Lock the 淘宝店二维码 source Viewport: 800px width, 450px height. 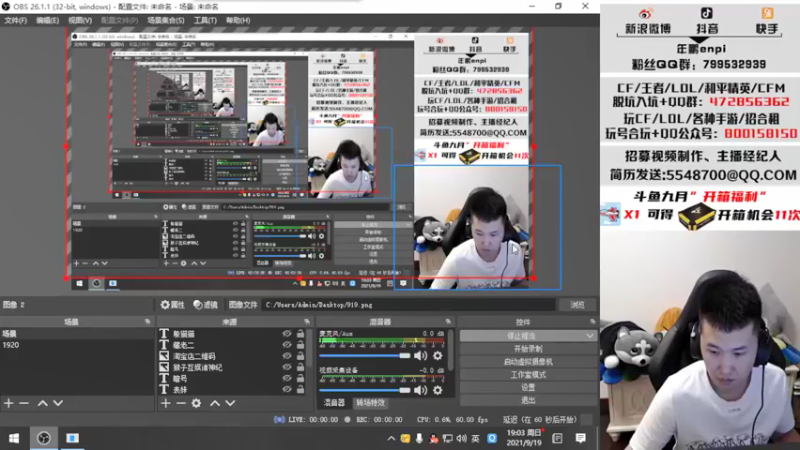click(x=301, y=356)
